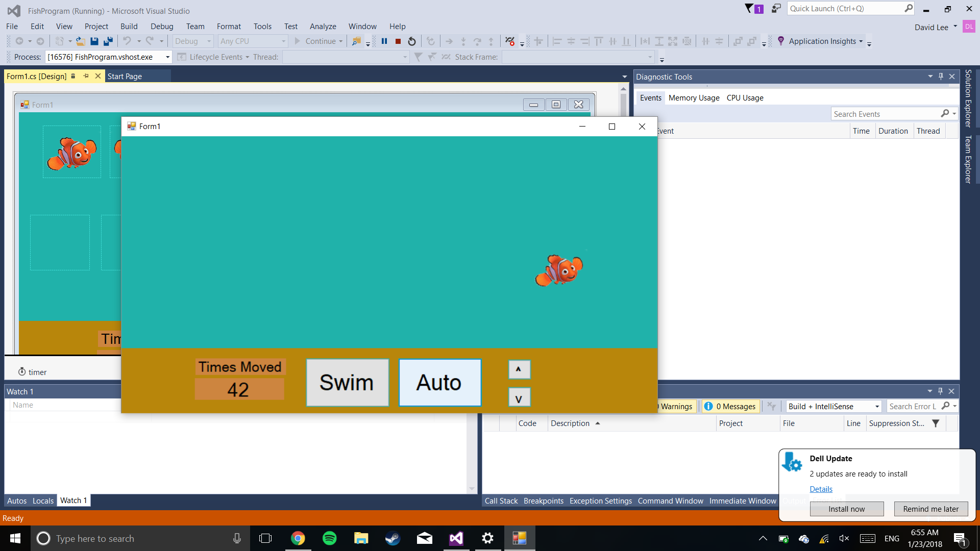
Task: Click the Error List filter funnel icon
Action: coord(936,423)
